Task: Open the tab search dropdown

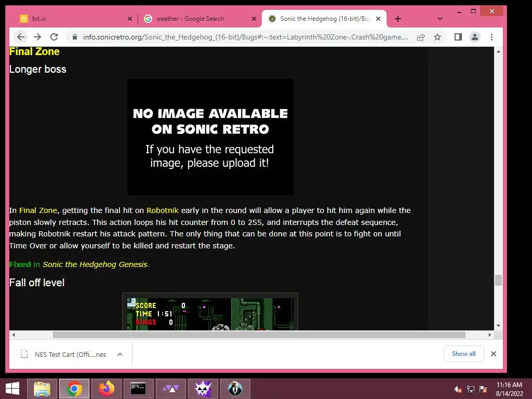Action: point(440,19)
